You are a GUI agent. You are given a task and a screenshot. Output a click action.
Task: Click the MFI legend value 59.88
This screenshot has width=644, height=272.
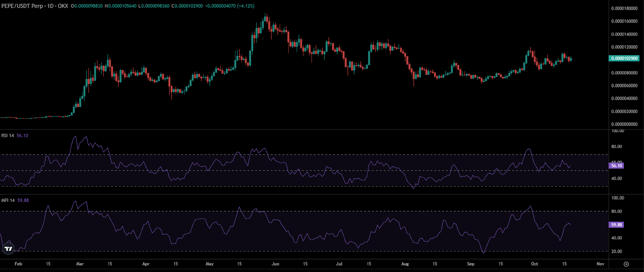[x=23, y=200]
